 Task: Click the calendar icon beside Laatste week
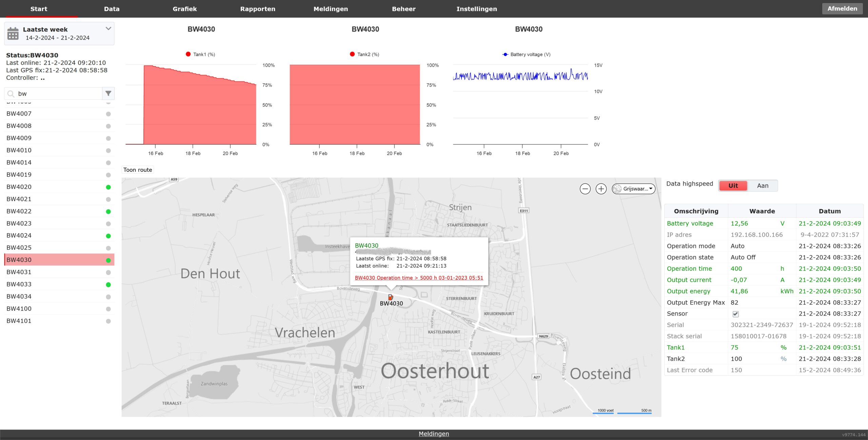tap(13, 34)
